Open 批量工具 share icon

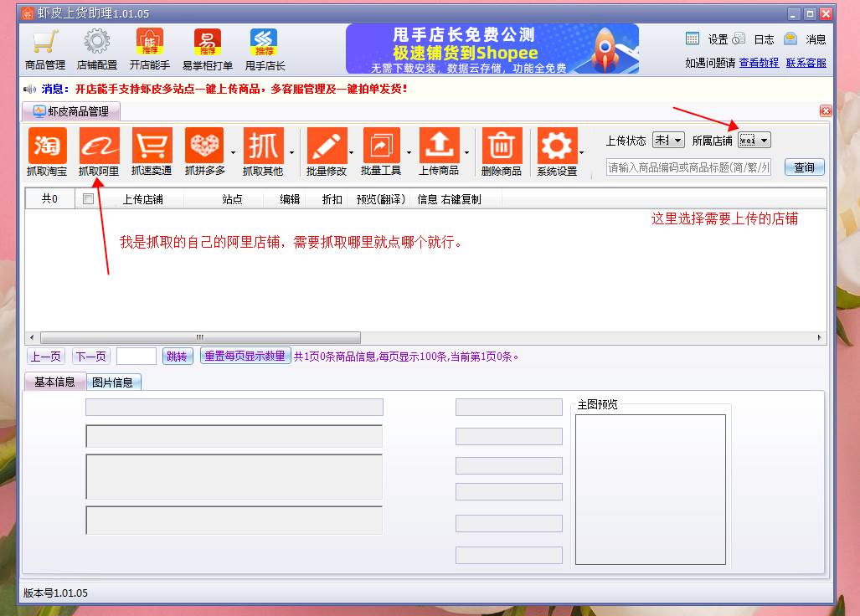381,151
